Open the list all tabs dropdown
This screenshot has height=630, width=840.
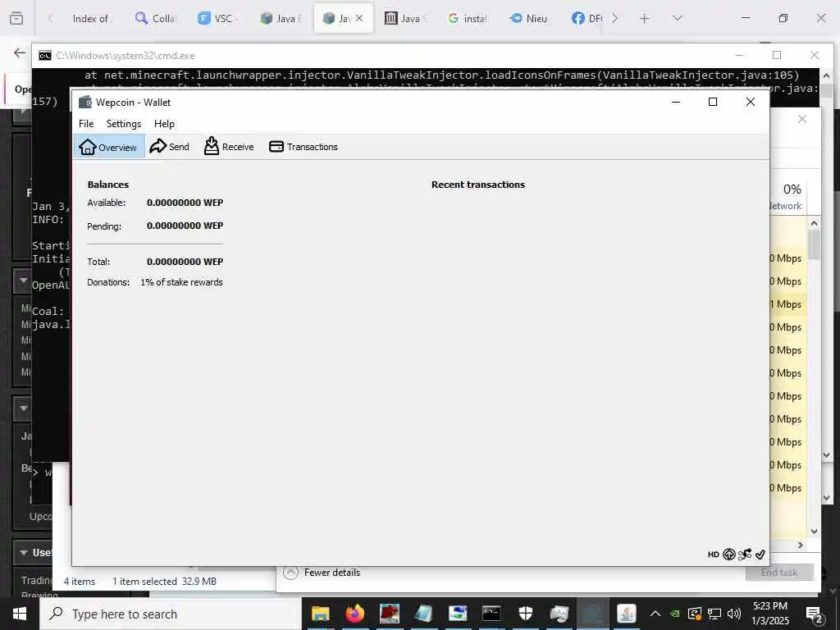tap(677, 19)
